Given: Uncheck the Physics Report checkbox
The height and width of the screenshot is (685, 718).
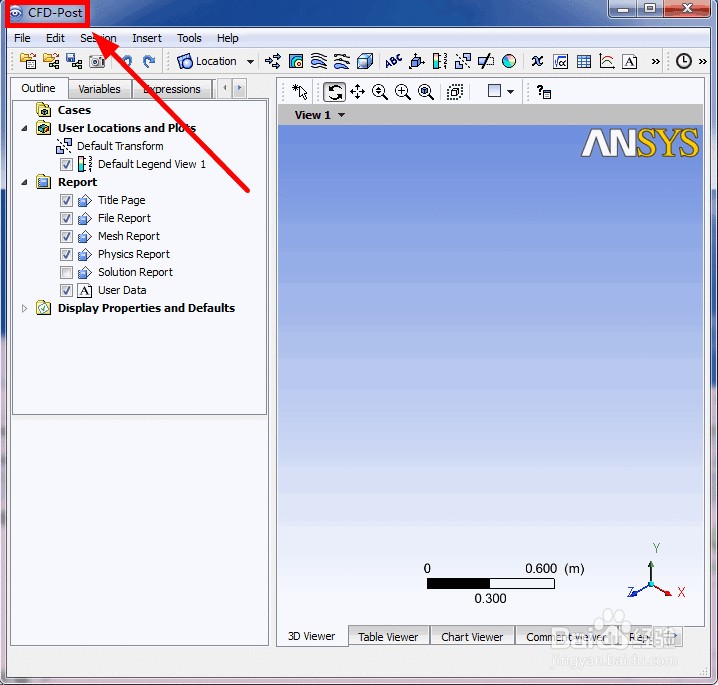Looking at the screenshot, I should tap(66, 254).
